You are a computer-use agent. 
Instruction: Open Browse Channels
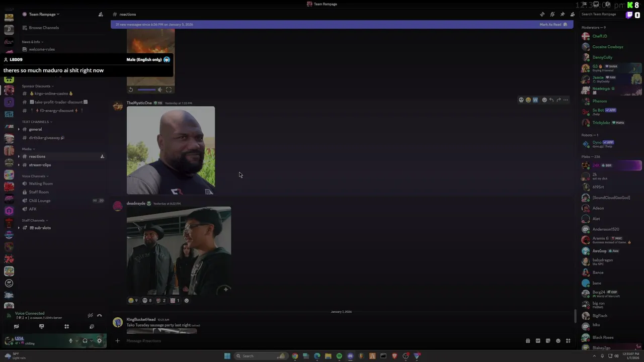click(x=44, y=28)
